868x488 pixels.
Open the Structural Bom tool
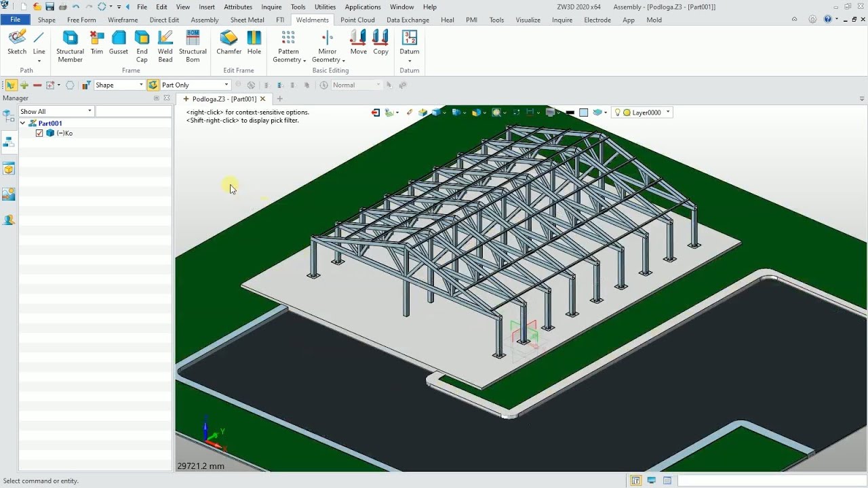[193, 46]
